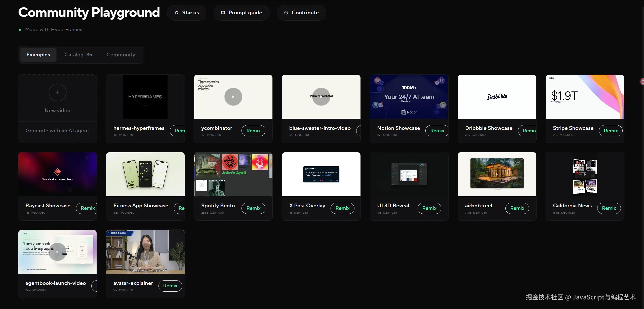This screenshot has height=309, width=644.
Task: Open the Spotify Bento thumbnail
Action: pos(233,174)
